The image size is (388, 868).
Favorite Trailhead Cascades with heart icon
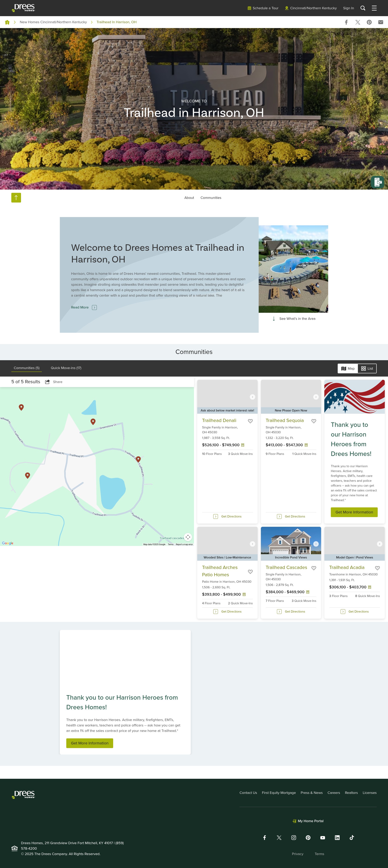[x=314, y=568]
